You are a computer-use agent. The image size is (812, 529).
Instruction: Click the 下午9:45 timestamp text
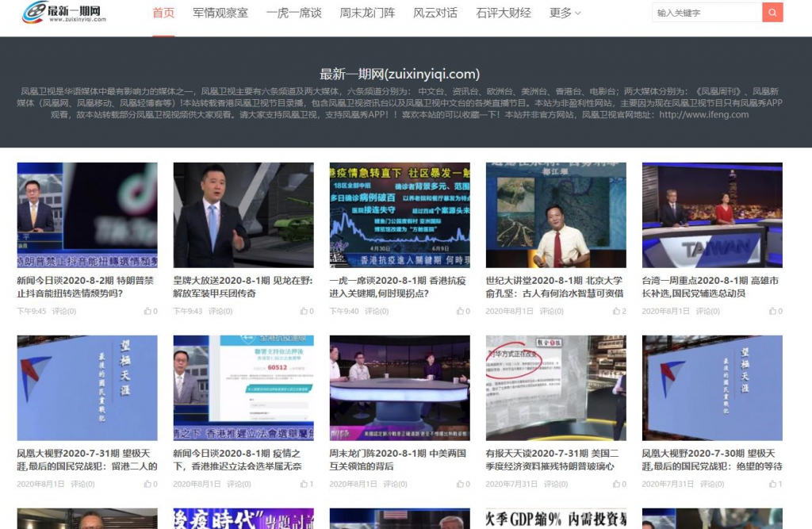pyautogui.click(x=32, y=312)
